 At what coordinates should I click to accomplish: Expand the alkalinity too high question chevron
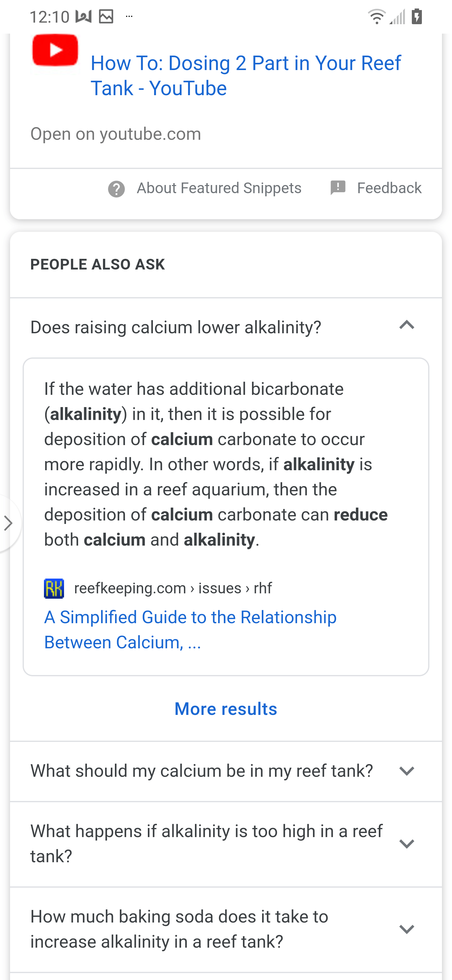click(x=406, y=844)
